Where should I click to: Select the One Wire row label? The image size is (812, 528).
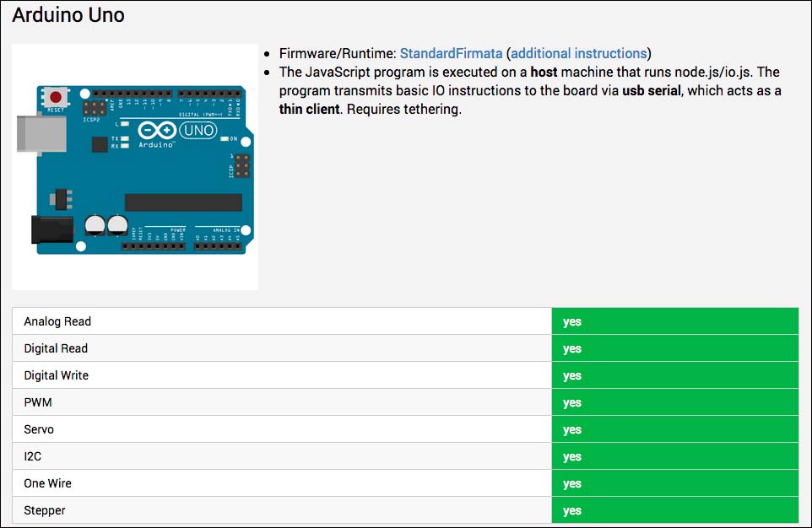click(x=47, y=483)
